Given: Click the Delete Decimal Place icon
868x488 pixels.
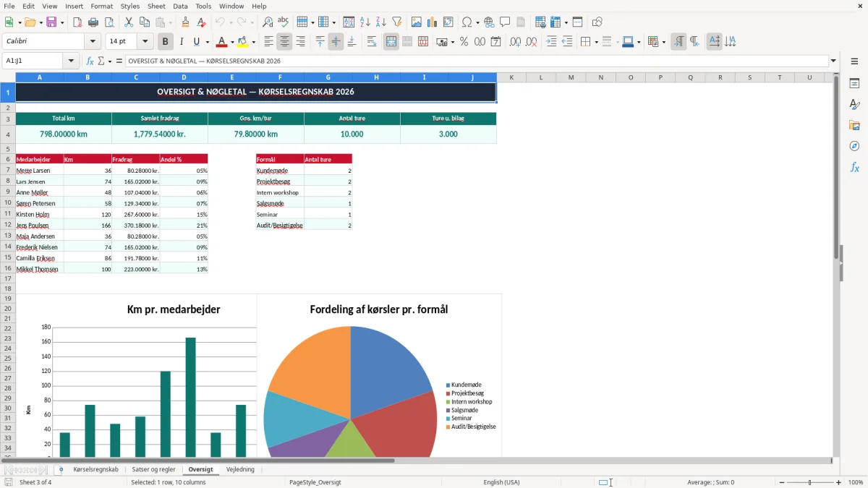Looking at the screenshot, I should pos(531,42).
